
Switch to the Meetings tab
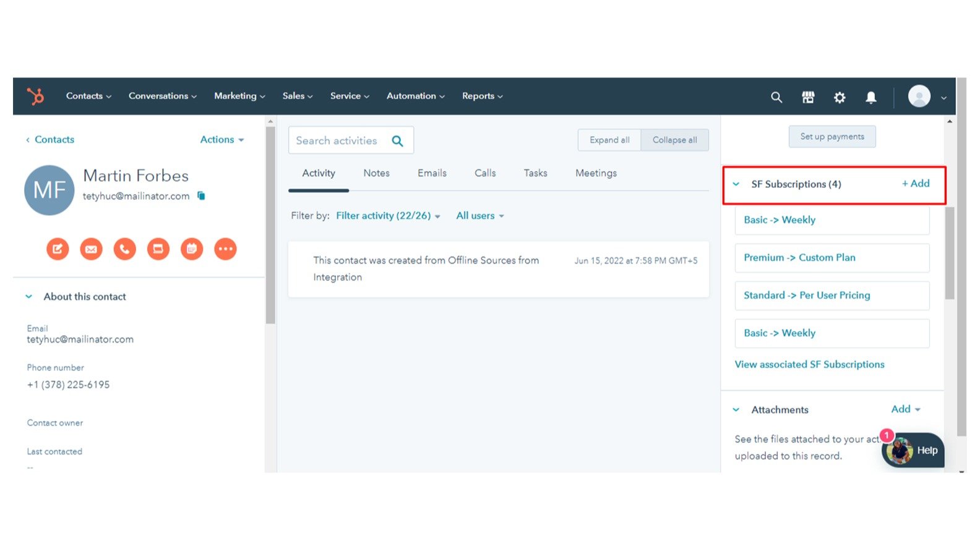(x=596, y=173)
